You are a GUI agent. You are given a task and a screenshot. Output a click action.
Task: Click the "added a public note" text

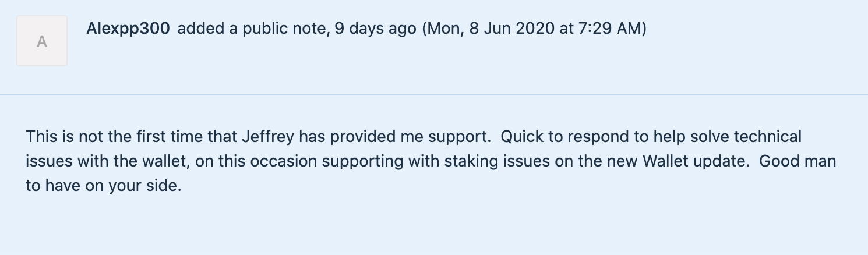click(x=252, y=29)
